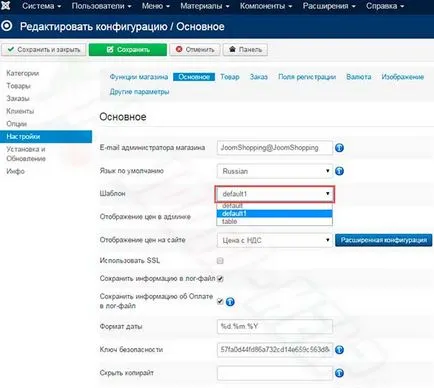This screenshot has width=434, height=388.
Task: Switch to the Товар tab
Action: tap(230, 77)
